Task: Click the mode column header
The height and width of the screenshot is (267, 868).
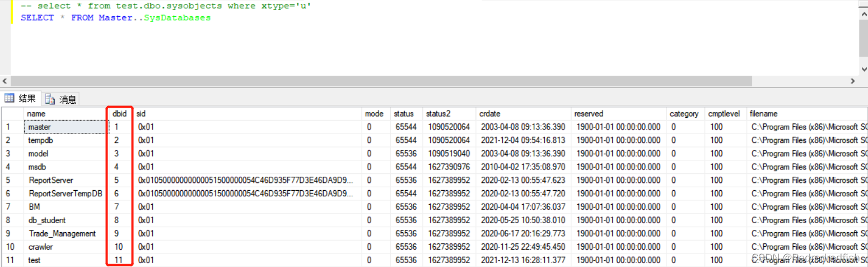Action: [376, 114]
